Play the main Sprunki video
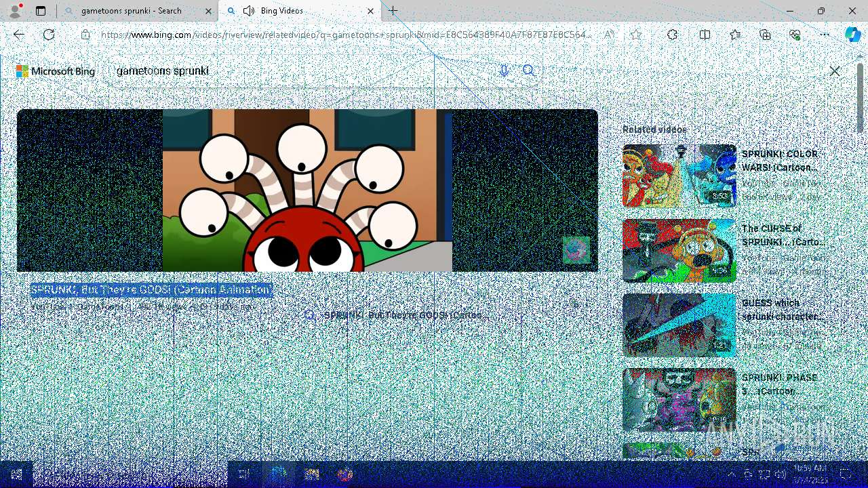The height and width of the screenshot is (488, 868). (x=307, y=190)
